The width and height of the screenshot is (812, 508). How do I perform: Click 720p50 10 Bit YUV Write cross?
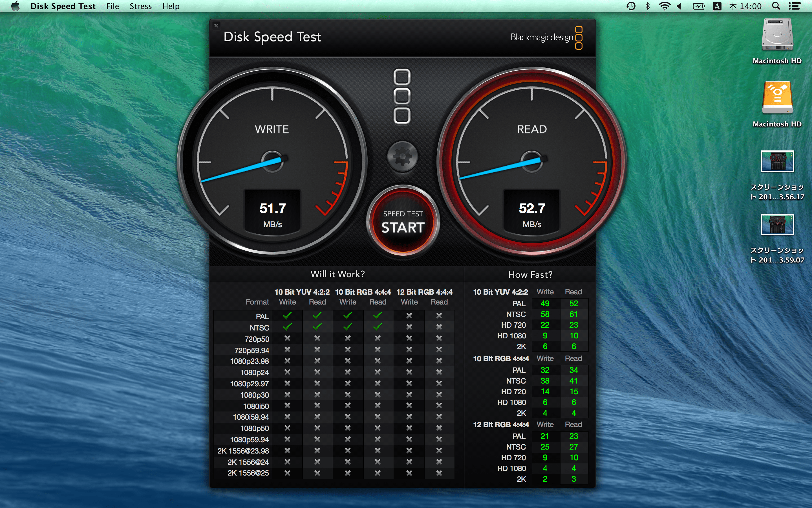click(x=287, y=338)
